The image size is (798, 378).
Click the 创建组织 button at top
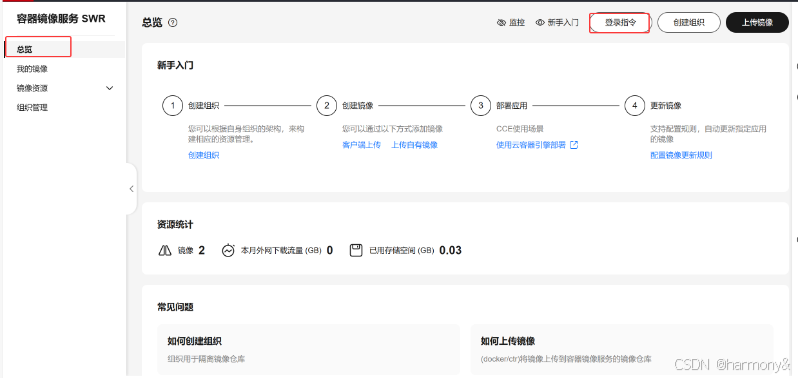pyautogui.click(x=689, y=22)
